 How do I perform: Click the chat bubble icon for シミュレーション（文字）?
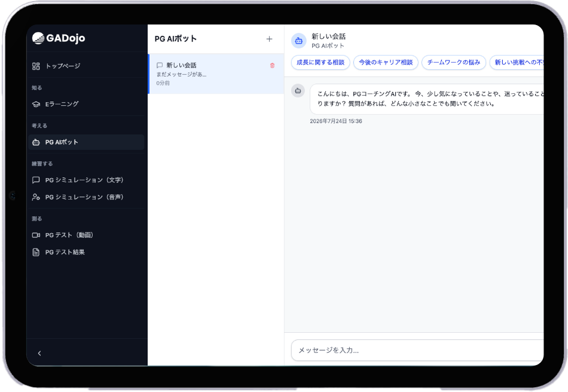36,180
